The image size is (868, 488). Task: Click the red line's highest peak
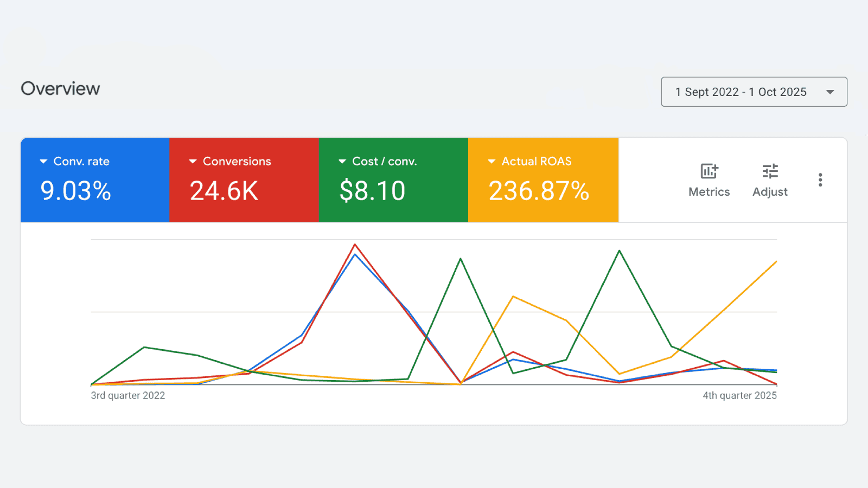pos(355,245)
